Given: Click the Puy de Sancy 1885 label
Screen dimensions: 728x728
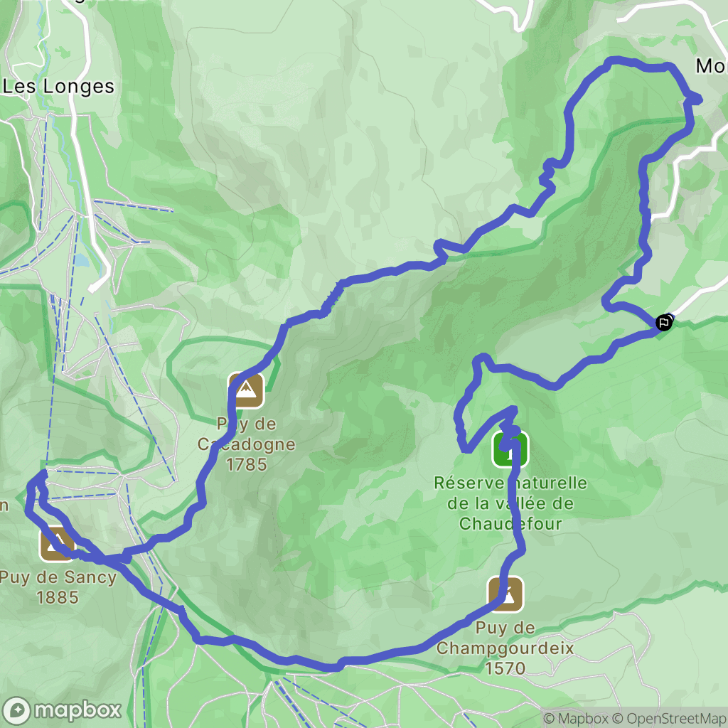Looking at the screenshot, I should (58, 587).
